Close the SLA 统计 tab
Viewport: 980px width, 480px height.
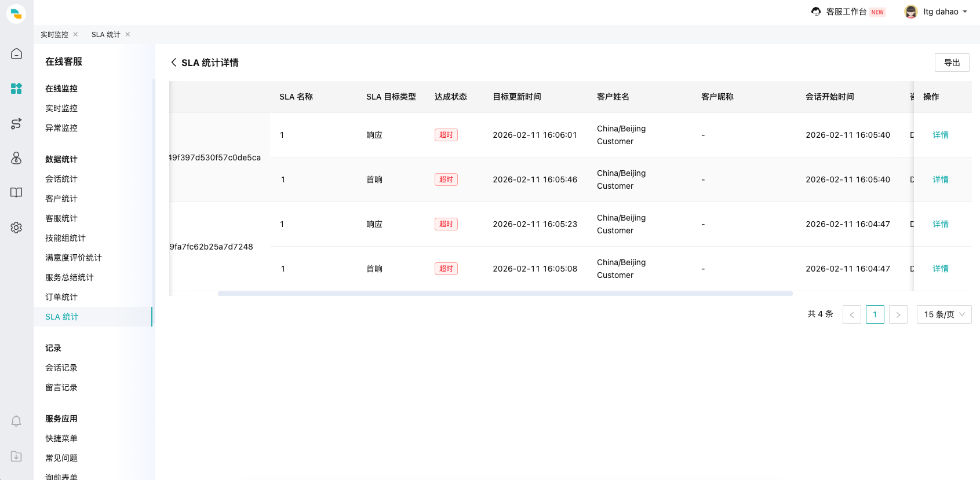point(127,34)
